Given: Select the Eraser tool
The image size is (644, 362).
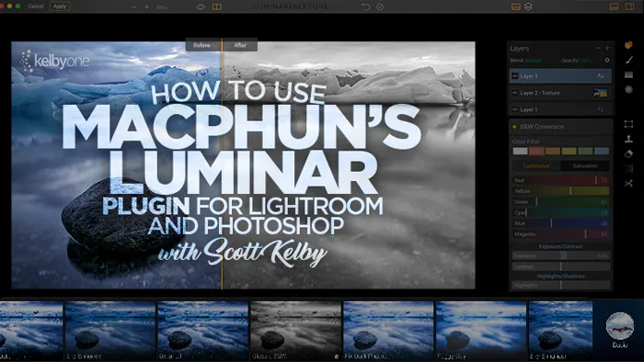Looking at the screenshot, I should (x=628, y=153).
